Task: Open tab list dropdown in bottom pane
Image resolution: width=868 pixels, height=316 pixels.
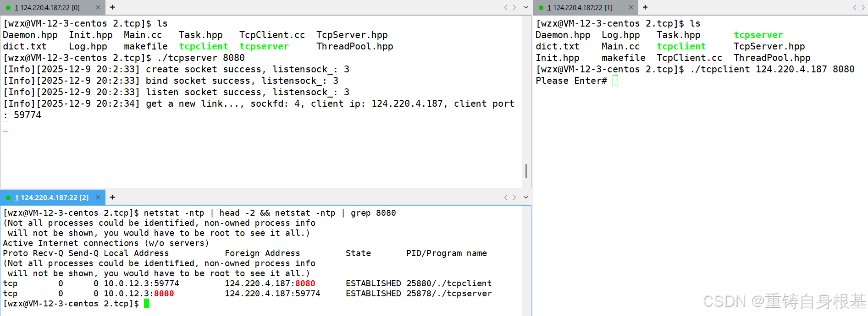Action: click(x=526, y=197)
